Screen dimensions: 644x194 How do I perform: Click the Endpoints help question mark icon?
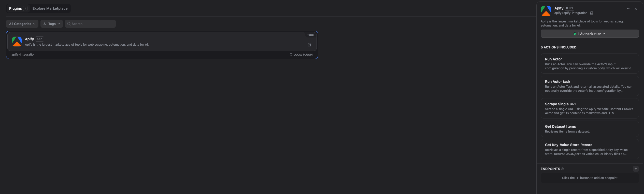562,169
